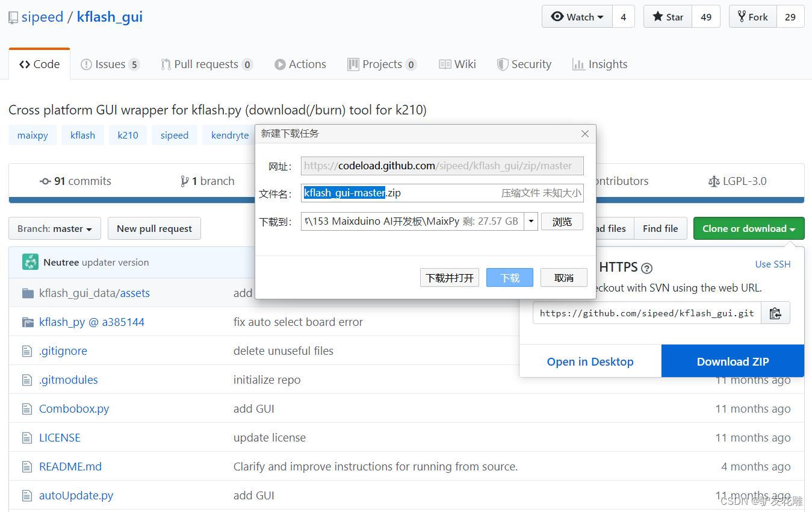This screenshot has width=812, height=512.
Task: Open the kflash_gui repository link
Action: tap(110, 17)
